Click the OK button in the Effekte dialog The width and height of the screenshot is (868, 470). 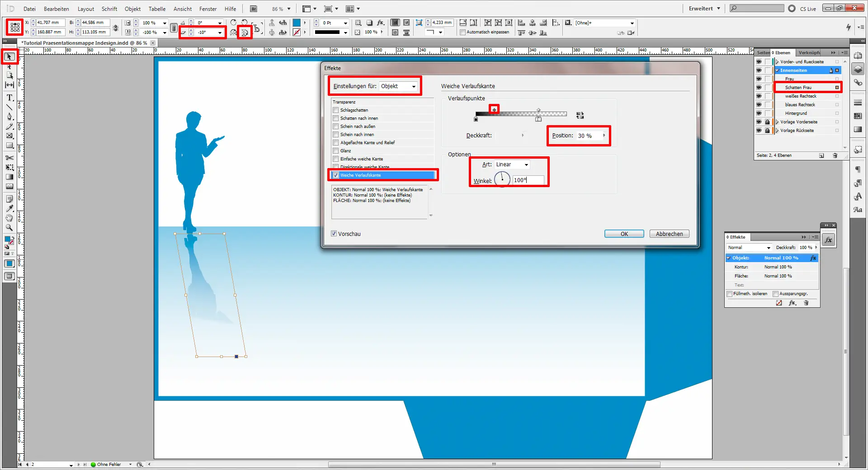pos(624,234)
